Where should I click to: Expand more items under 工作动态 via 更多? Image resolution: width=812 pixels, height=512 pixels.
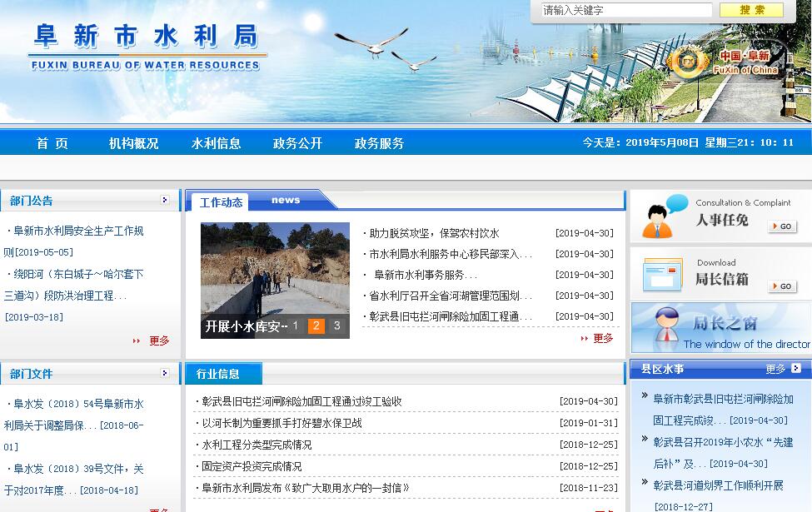(602, 338)
